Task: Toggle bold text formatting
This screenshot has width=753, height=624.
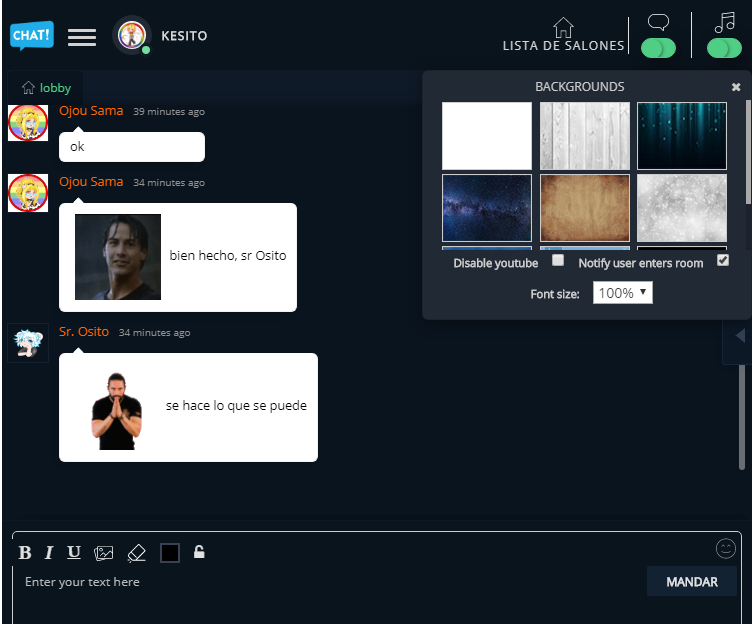Action: pos(25,553)
